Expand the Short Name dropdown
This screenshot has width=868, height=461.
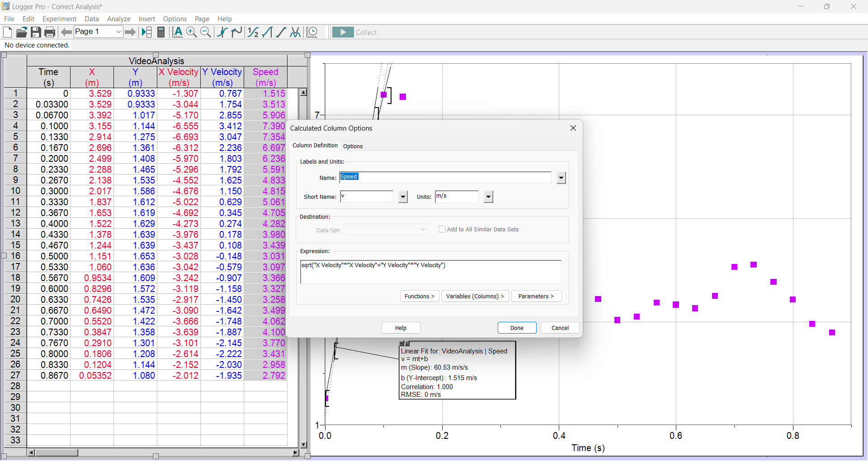pos(402,197)
